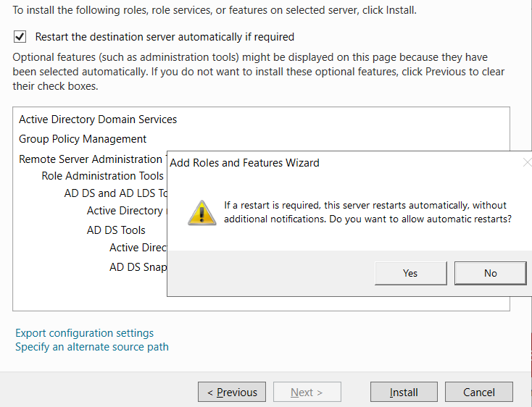Click the restart confirmation message text
The width and height of the screenshot is (532, 407).
[x=367, y=212]
